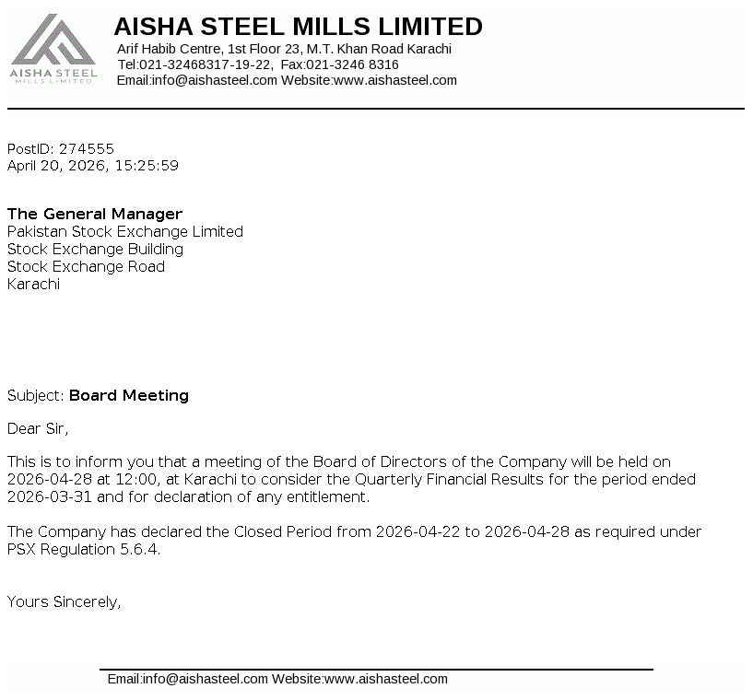Click the PostID 274555 text
Screen dimensions: 753x700
(61, 148)
